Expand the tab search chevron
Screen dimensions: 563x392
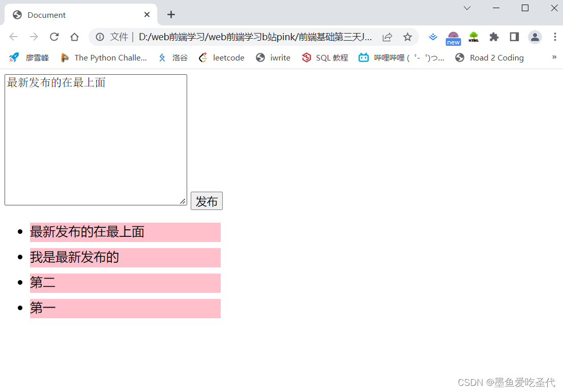[x=467, y=8]
